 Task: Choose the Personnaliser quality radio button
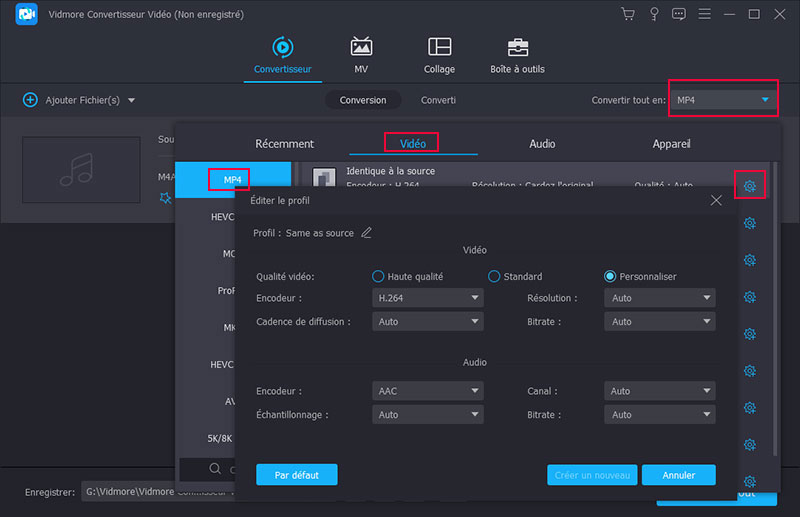click(x=610, y=277)
